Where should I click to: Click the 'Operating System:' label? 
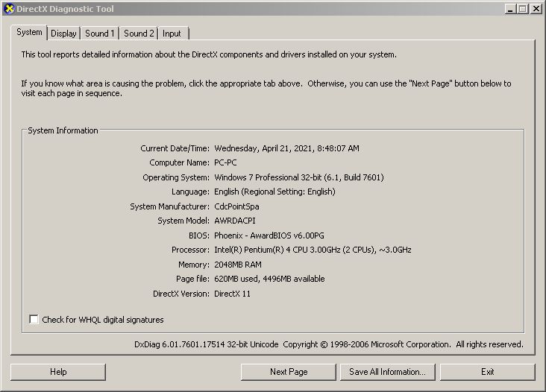176,177
